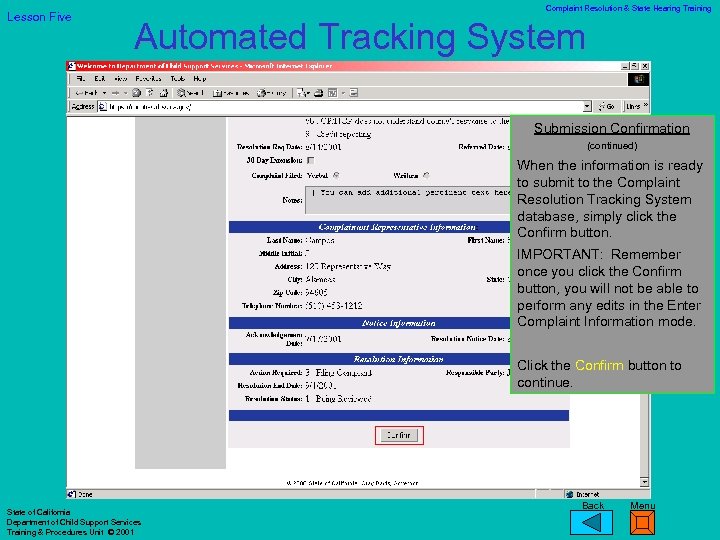Screen dimensions: 720x540
Task: Open the Forward button history dropdown arrow
Action: pos(125,93)
